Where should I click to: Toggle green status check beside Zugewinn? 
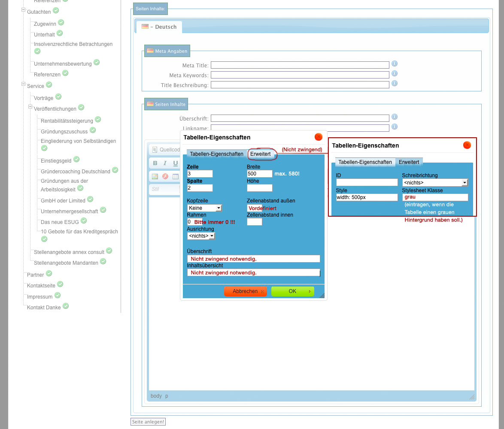pos(61,22)
